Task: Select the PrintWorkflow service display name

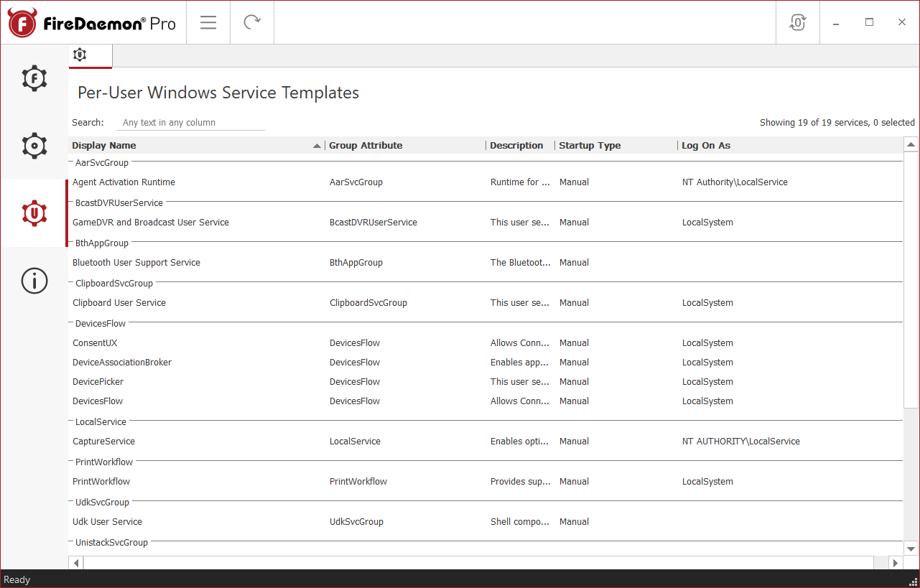Action: click(101, 482)
